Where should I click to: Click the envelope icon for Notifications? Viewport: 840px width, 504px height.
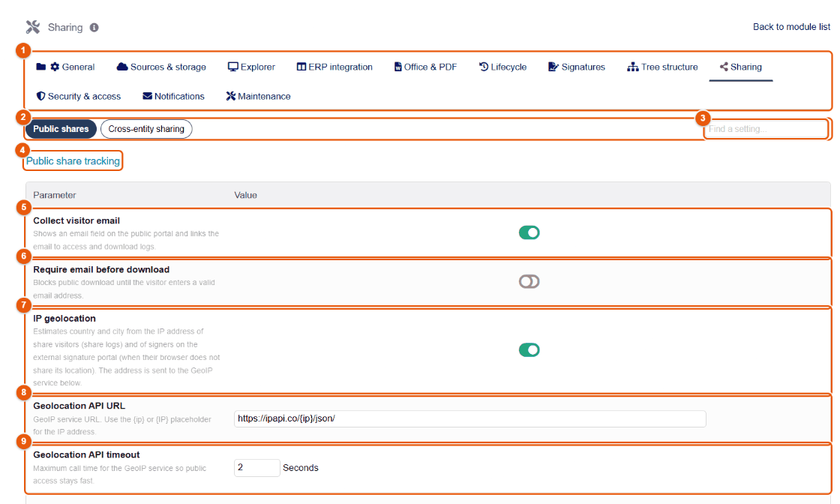point(147,97)
